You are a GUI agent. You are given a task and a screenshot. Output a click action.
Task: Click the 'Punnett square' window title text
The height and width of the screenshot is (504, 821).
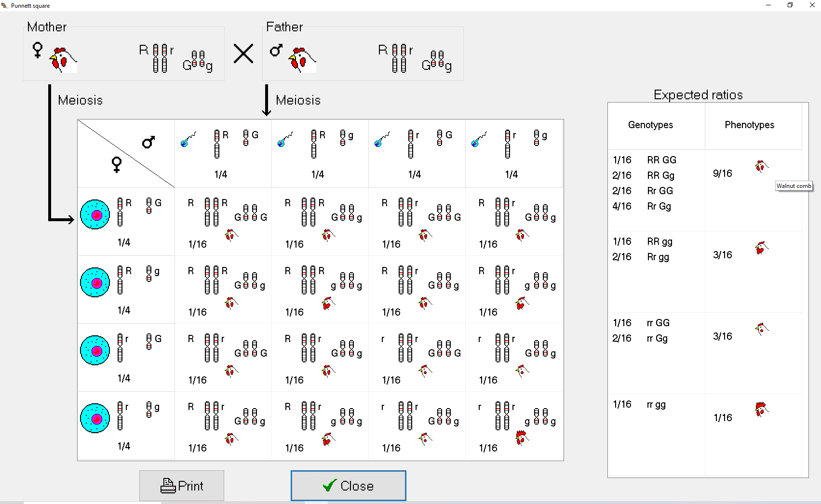[30, 6]
